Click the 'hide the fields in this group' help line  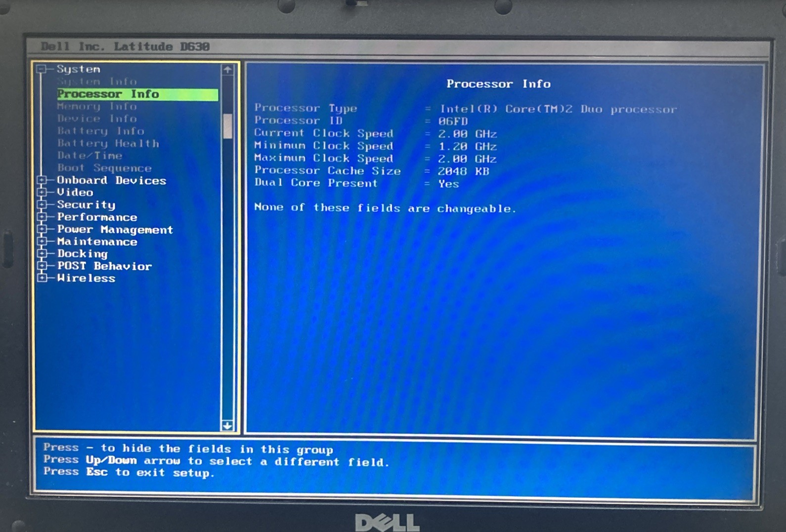(x=188, y=449)
